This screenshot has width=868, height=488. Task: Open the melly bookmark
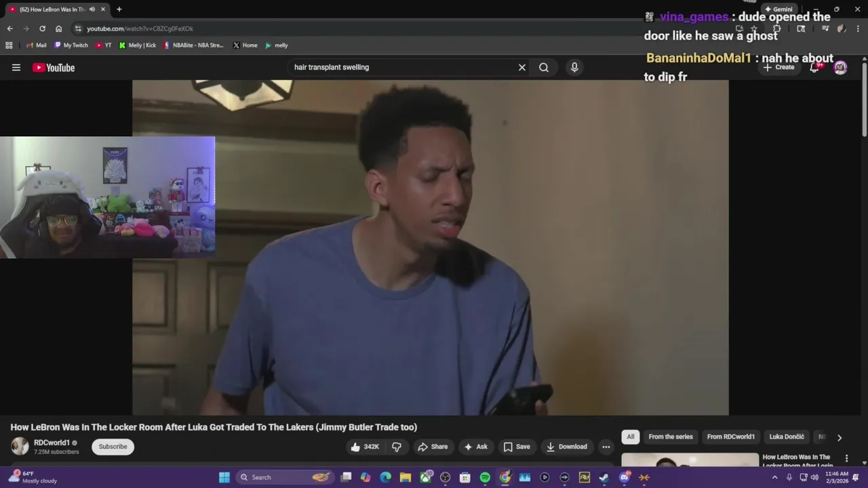coord(277,45)
